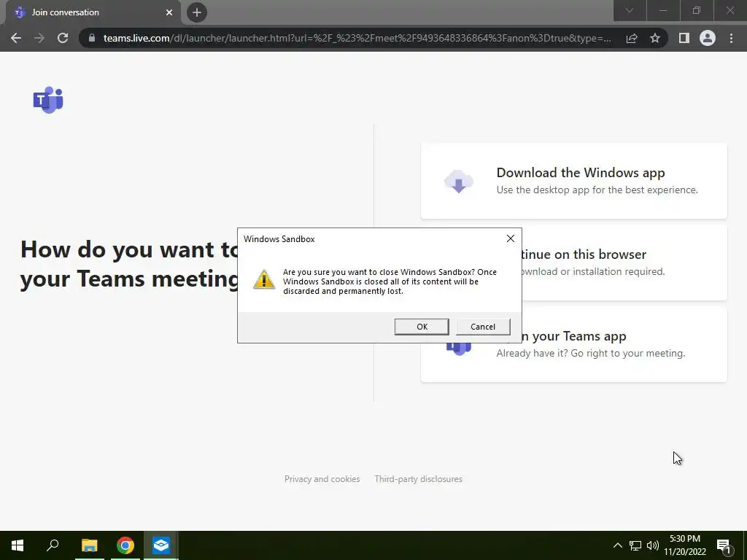Open the clock showing 5:30 PM
747x560 pixels.
(685, 545)
